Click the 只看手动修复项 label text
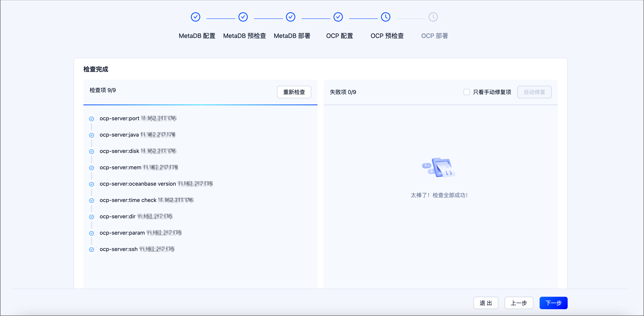Viewport: 644px width, 316px height. (492, 92)
